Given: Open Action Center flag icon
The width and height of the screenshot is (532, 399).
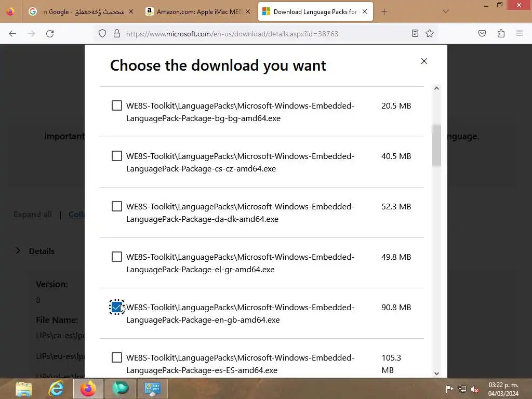Looking at the screenshot, I should (449, 389).
